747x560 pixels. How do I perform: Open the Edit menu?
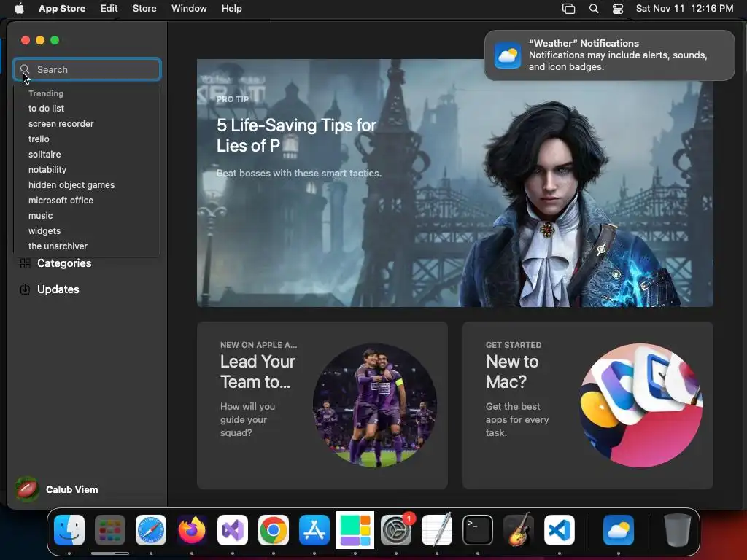coord(109,9)
